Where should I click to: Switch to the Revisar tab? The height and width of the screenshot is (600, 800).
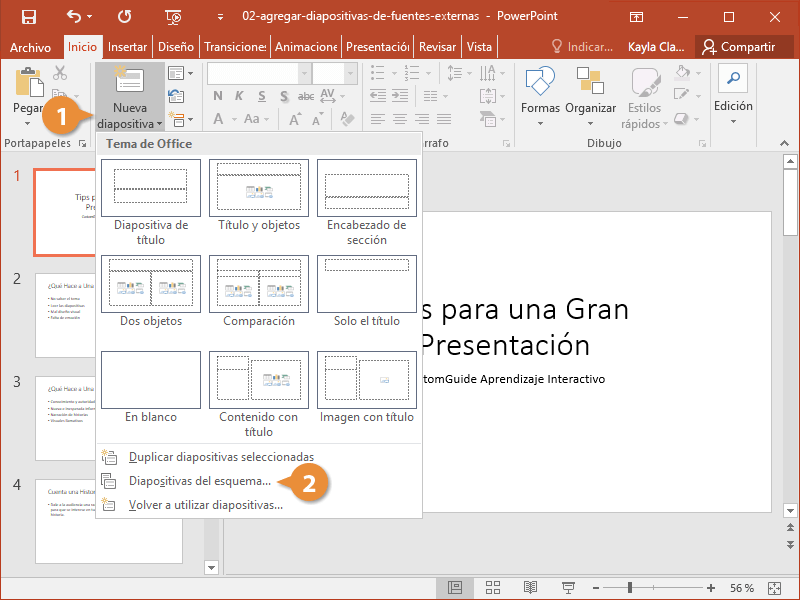point(437,47)
